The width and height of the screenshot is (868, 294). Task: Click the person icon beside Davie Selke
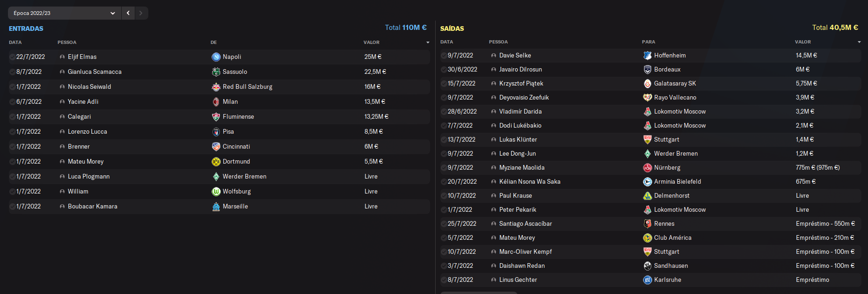(x=494, y=56)
